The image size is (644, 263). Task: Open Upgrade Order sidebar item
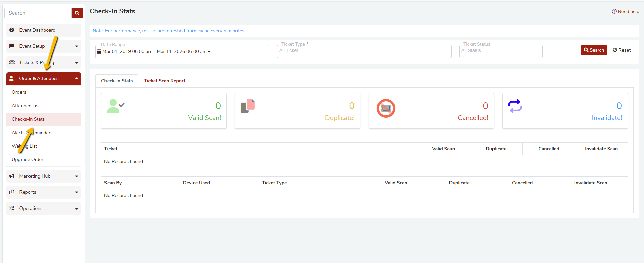tap(44, 159)
